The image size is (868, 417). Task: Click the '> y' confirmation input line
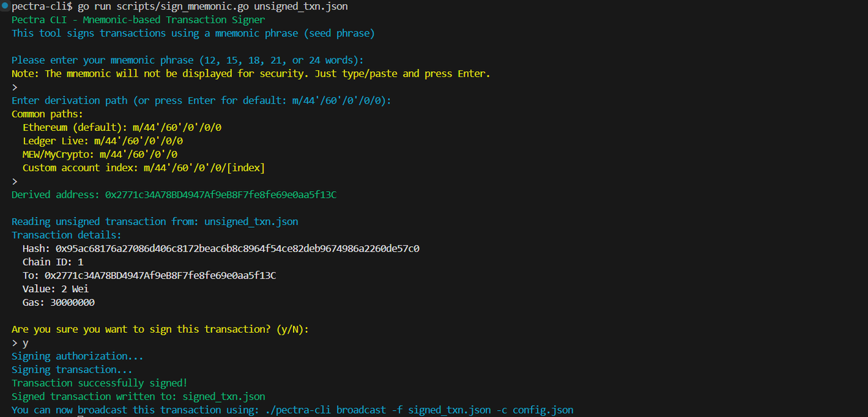click(20, 342)
